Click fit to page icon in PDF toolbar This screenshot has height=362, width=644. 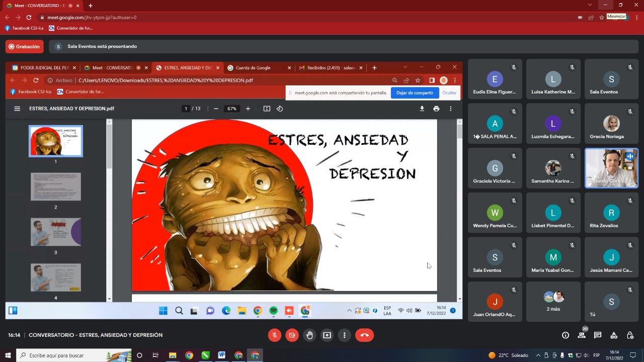pyautogui.click(x=267, y=109)
